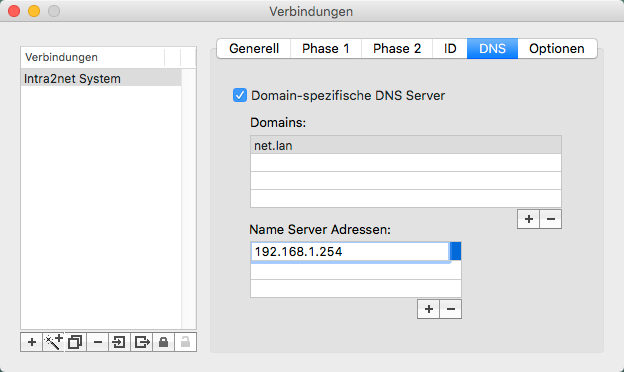Switch to the Generell tab
The height and width of the screenshot is (372, 624).
coord(254,49)
